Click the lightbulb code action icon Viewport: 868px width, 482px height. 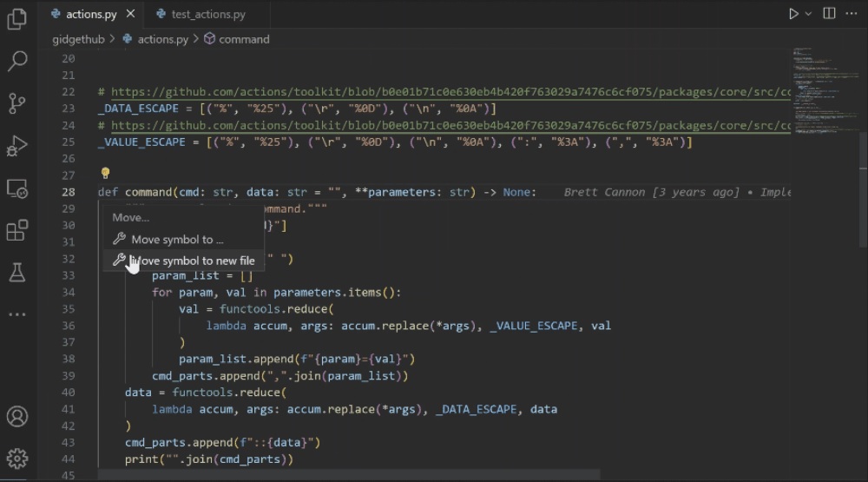(105, 174)
